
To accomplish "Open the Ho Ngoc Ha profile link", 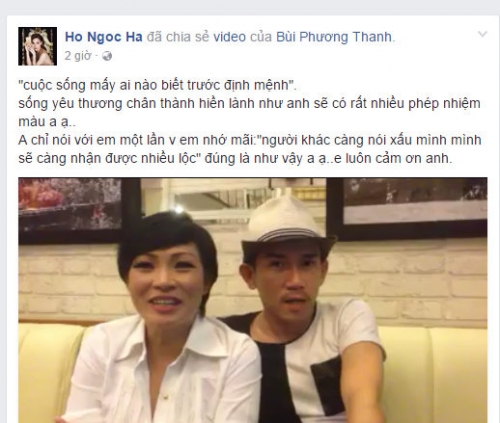I will pos(104,37).
